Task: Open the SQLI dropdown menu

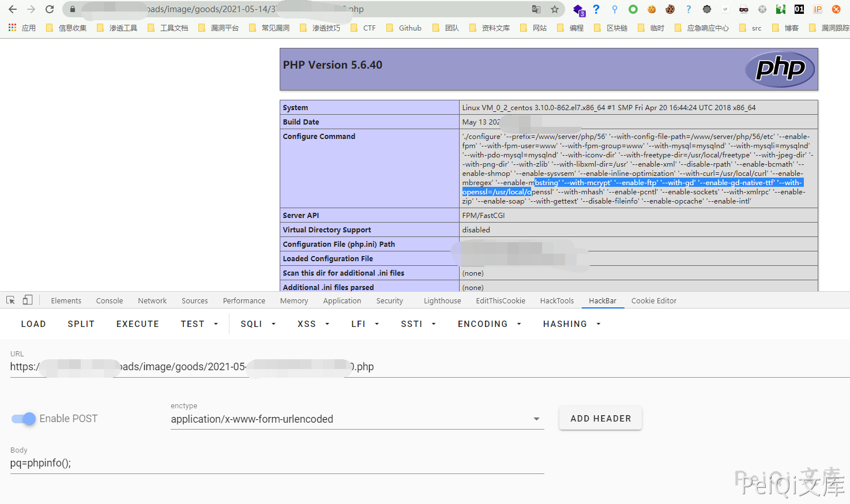Action: click(258, 324)
